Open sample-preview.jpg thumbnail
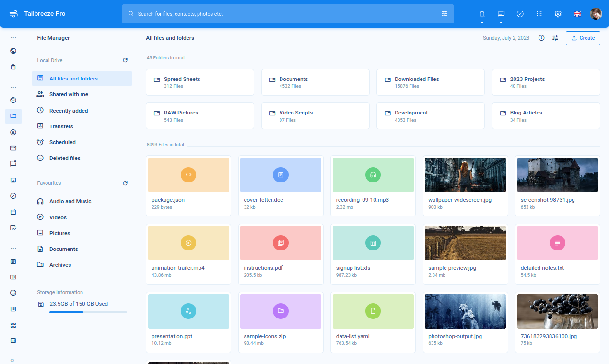The height and width of the screenshot is (364, 609). coord(466,243)
